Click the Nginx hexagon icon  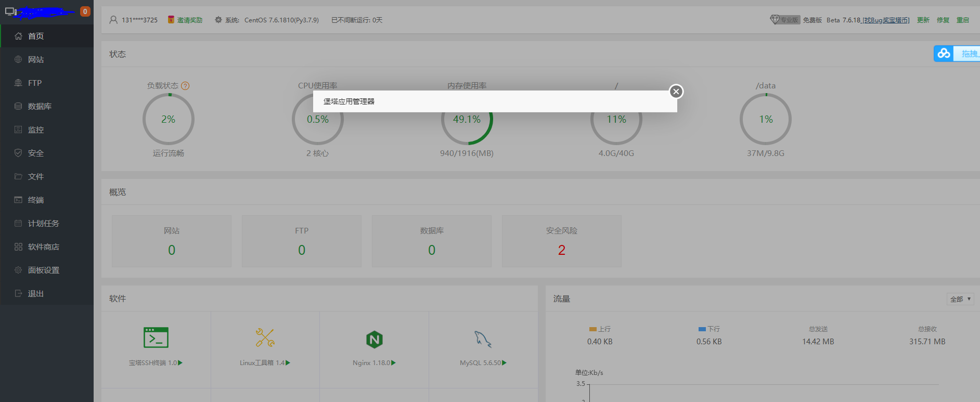(375, 340)
